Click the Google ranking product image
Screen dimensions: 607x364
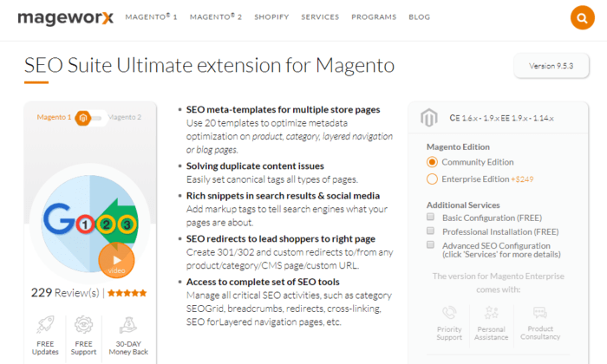coord(90,224)
